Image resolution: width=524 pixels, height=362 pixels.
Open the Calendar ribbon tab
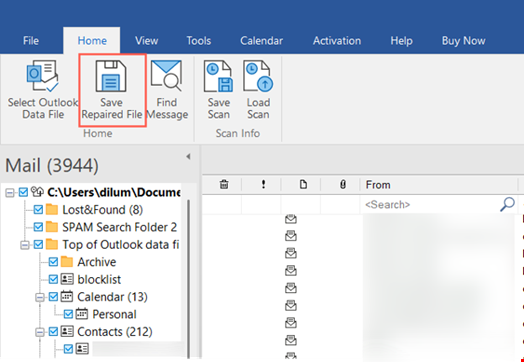point(261,41)
